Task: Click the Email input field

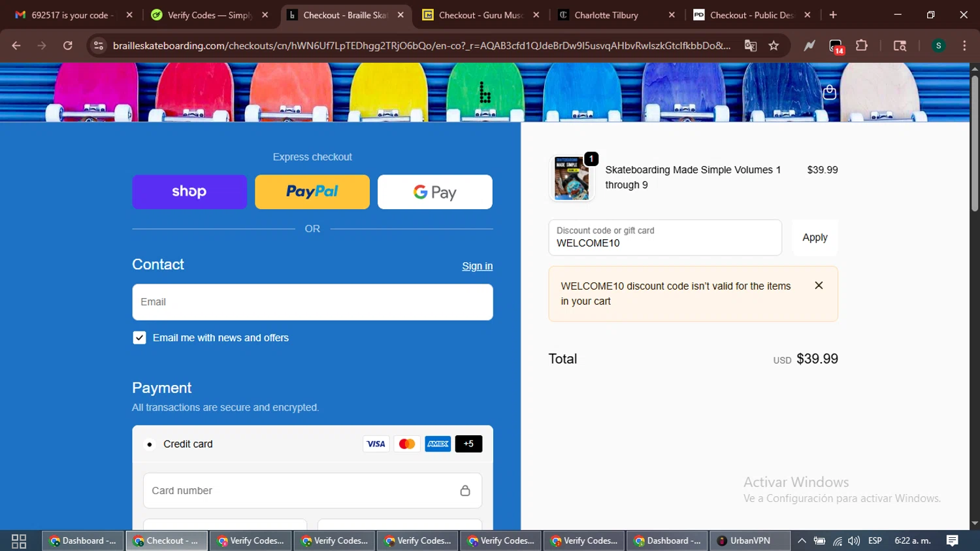Action: point(312,302)
